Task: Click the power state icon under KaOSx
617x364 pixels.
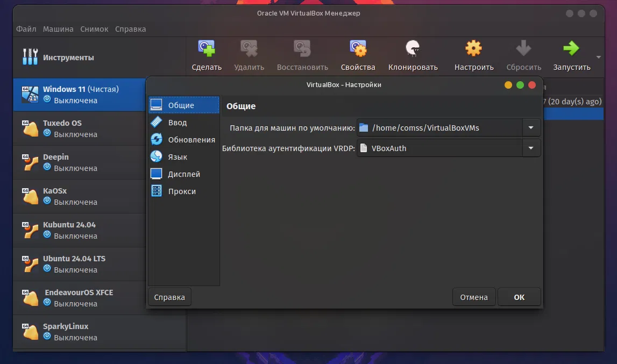Action: pos(47,201)
